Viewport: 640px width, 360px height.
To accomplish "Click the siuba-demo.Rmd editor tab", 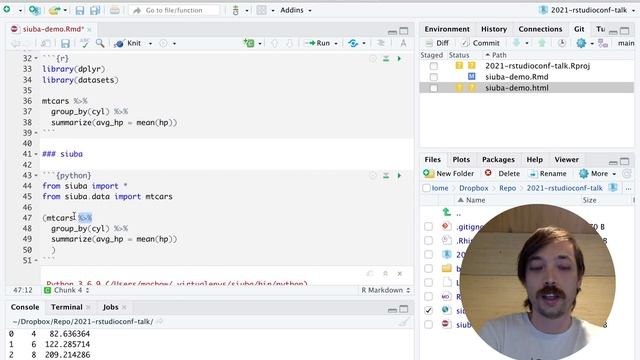I will [53, 29].
